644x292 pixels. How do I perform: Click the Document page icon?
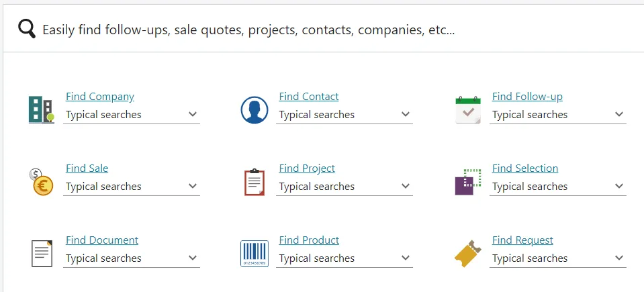pyautogui.click(x=42, y=254)
